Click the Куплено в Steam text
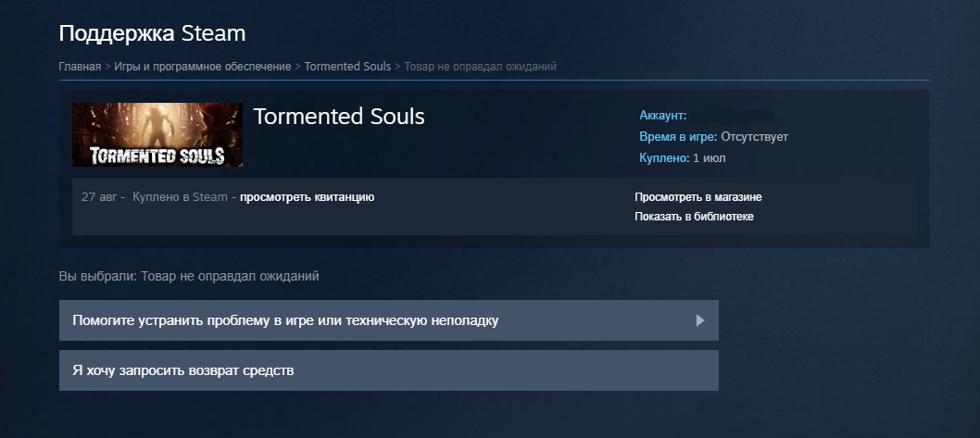This screenshot has width=980, height=438. [180, 197]
